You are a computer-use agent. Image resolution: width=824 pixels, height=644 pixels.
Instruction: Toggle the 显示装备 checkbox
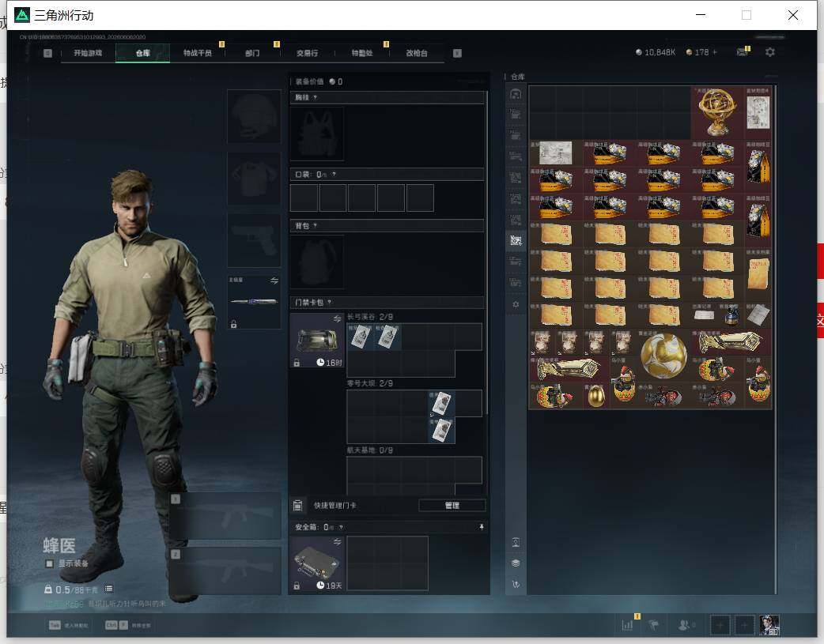point(49,563)
